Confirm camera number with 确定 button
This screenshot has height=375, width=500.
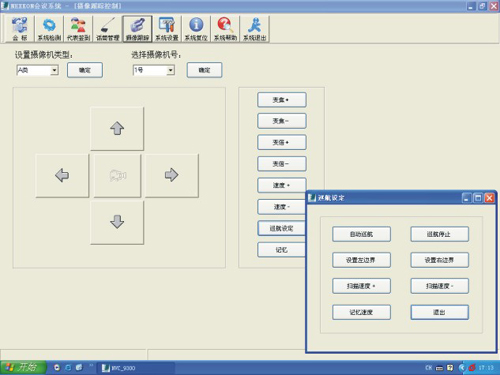point(204,70)
